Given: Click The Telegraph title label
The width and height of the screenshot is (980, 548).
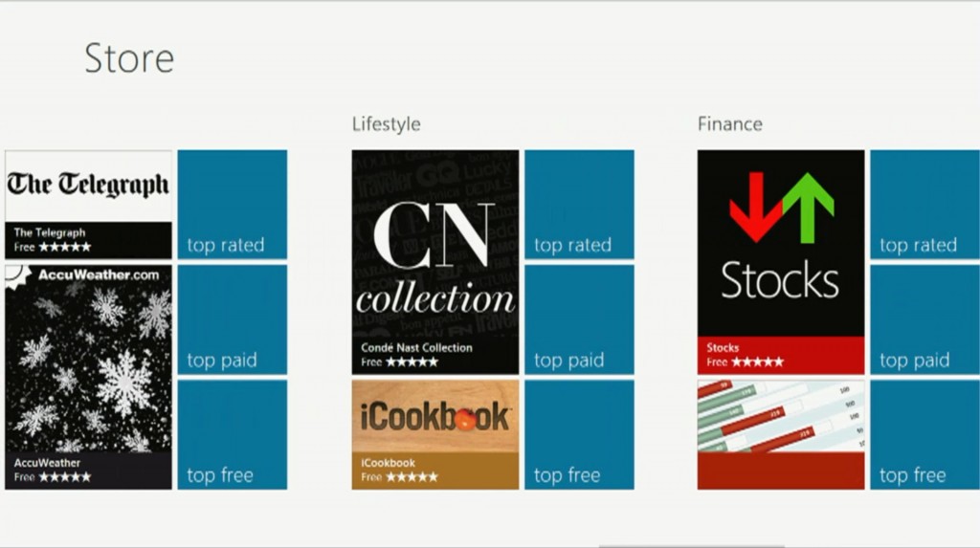Looking at the screenshot, I should tap(50, 232).
